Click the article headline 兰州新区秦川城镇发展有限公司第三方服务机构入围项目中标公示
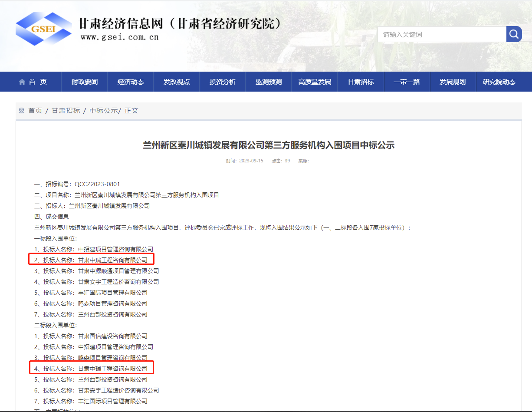 (x=269, y=145)
